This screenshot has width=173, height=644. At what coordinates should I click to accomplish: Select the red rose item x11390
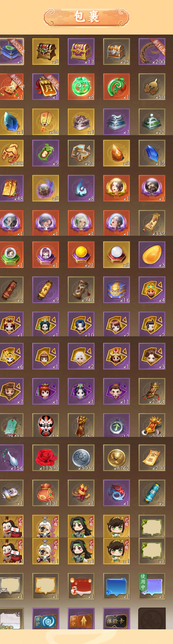coord(45,458)
